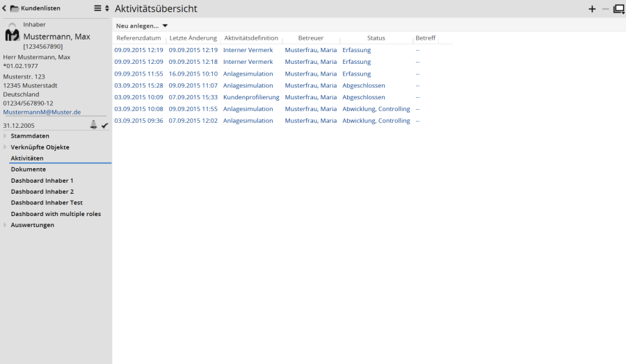
Task: Select Dokumente in the sidebar
Action: pyautogui.click(x=29, y=169)
